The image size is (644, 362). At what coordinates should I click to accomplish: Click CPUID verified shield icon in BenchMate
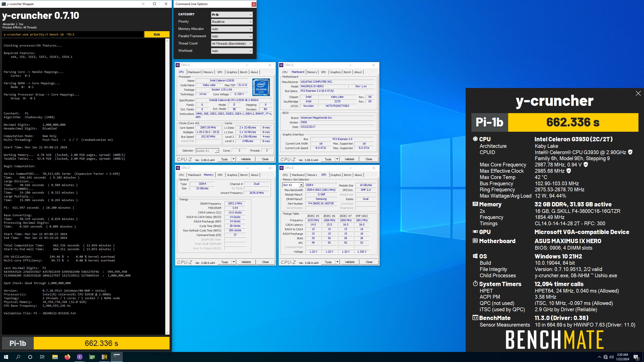pos(630,152)
